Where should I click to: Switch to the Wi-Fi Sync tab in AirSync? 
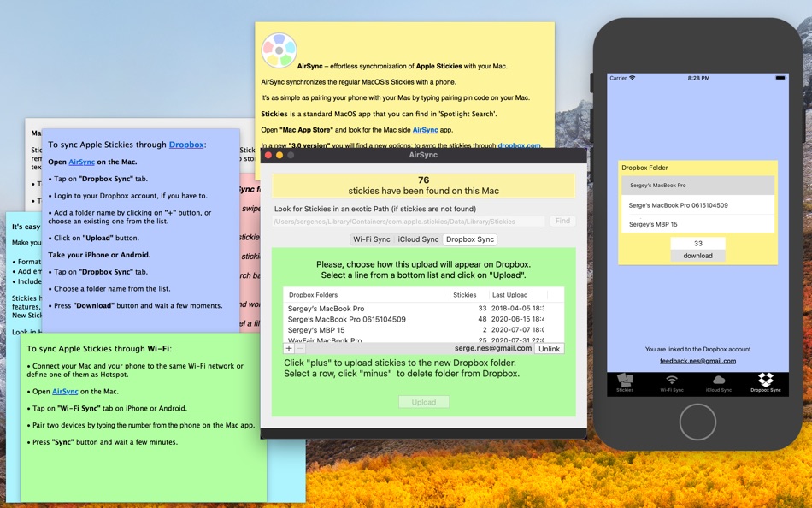point(371,239)
